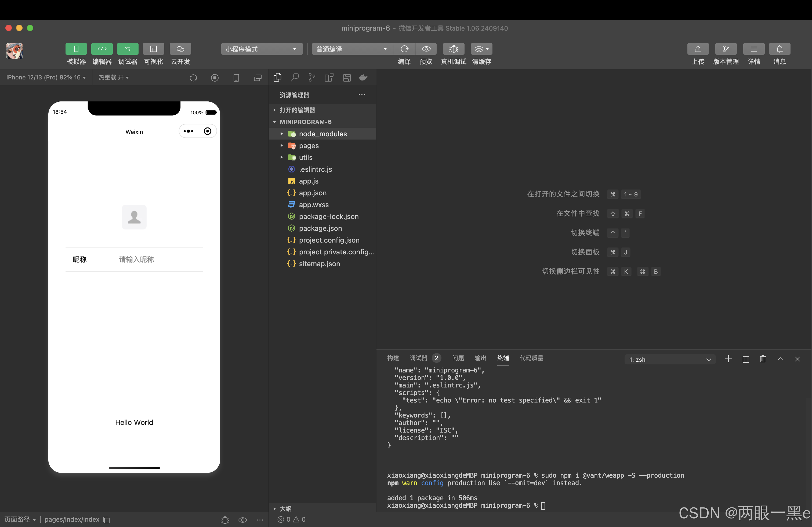Image resolution: width=812 pixels, height=527 pixels.
Task: Click the avatar placeholder in simulator
Action: (134, 217)
